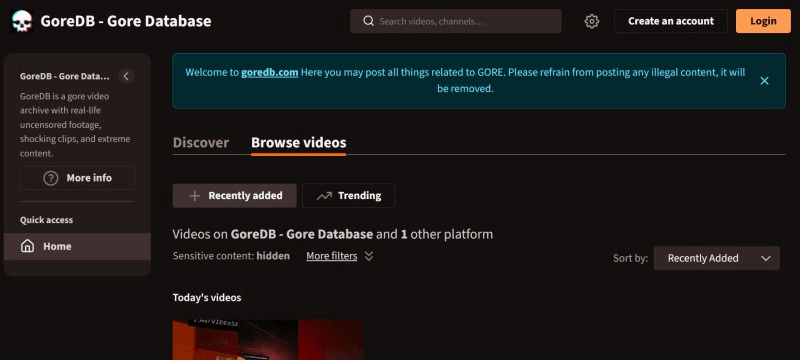This screenshot has width=800, height=360.
Task: Open the Sort by Recently Added dropdown
Action: [x=716, y=259]
